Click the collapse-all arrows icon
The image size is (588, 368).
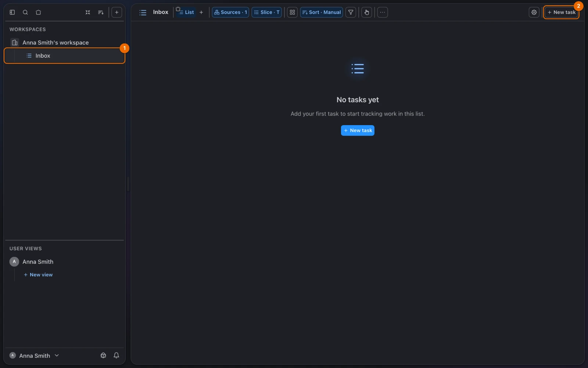88,12
